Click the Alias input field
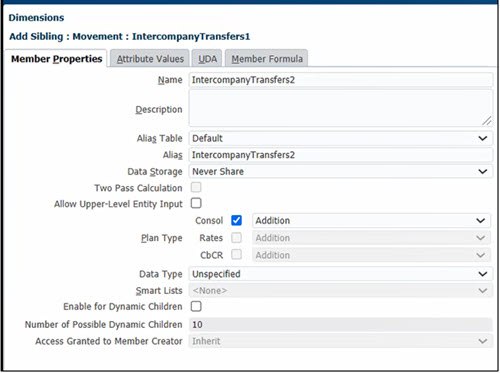Screen dimensions: 500x373 341,155
